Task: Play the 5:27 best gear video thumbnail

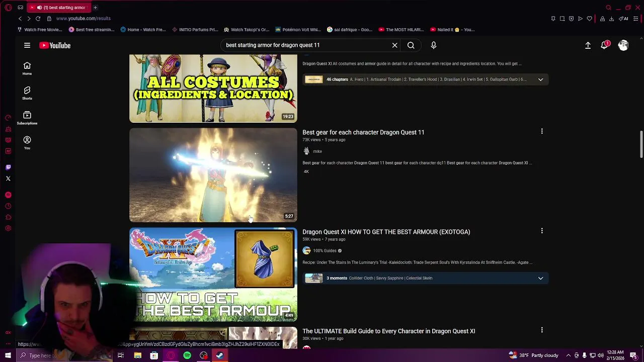Action: (x=213, y=175)
